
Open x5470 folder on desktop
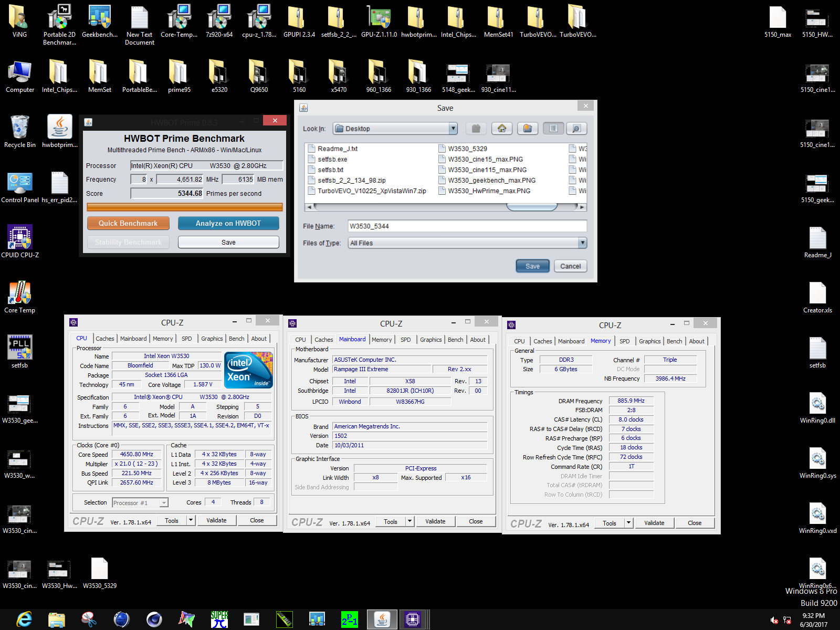(339, 76)
